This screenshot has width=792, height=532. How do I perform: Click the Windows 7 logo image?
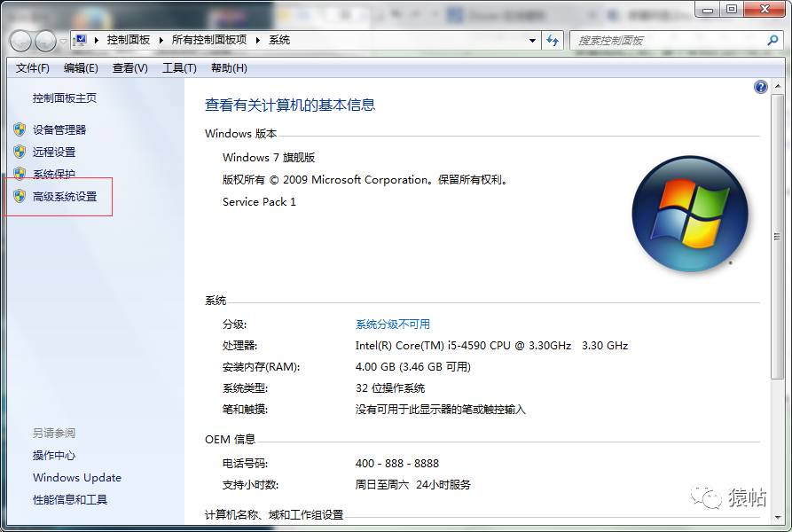click(690, 214)
